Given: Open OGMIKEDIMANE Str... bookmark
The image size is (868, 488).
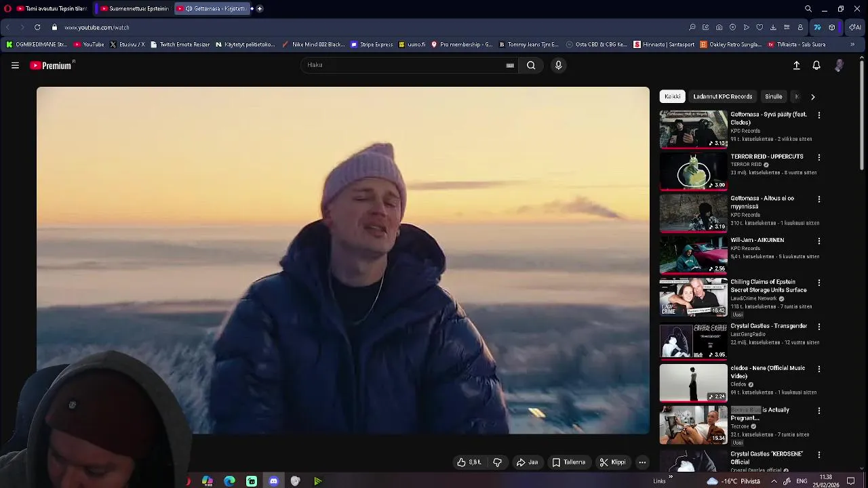Looking at the screenshot, I should [x=37, y=45].
